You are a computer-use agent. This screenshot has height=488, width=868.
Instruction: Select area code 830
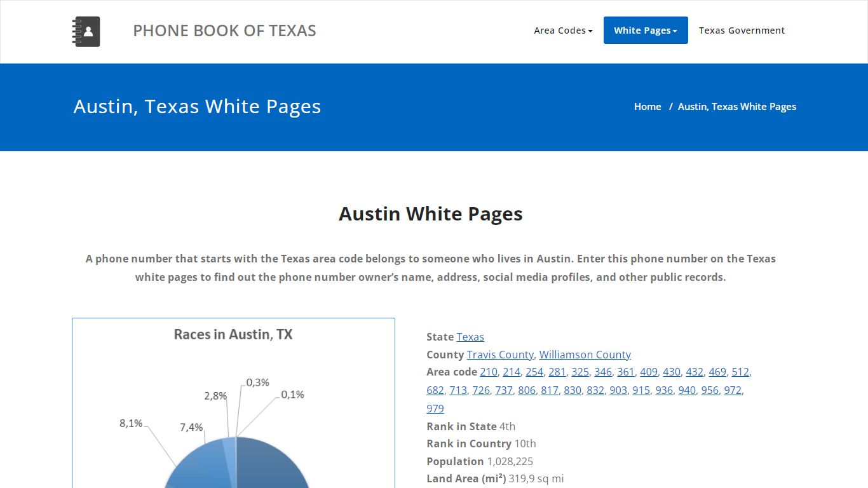click(x=573, y=390)
